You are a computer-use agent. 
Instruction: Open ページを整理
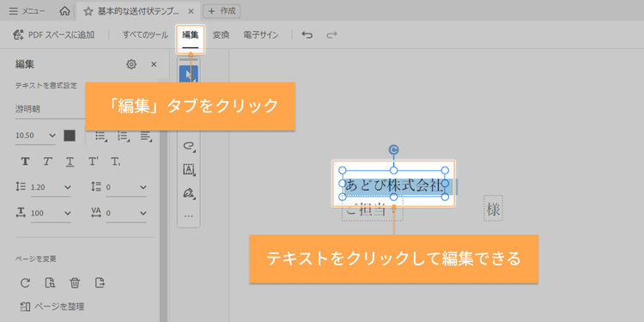pos(52,307)
